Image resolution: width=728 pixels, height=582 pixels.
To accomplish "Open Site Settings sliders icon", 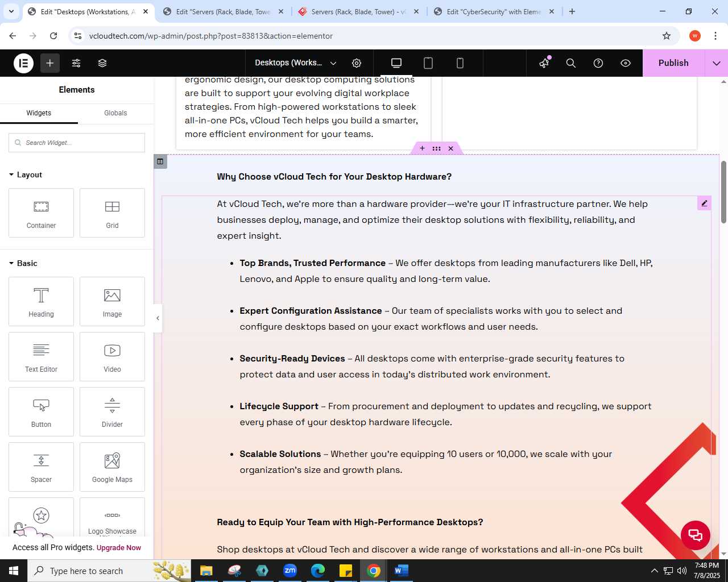I will 76,63.
